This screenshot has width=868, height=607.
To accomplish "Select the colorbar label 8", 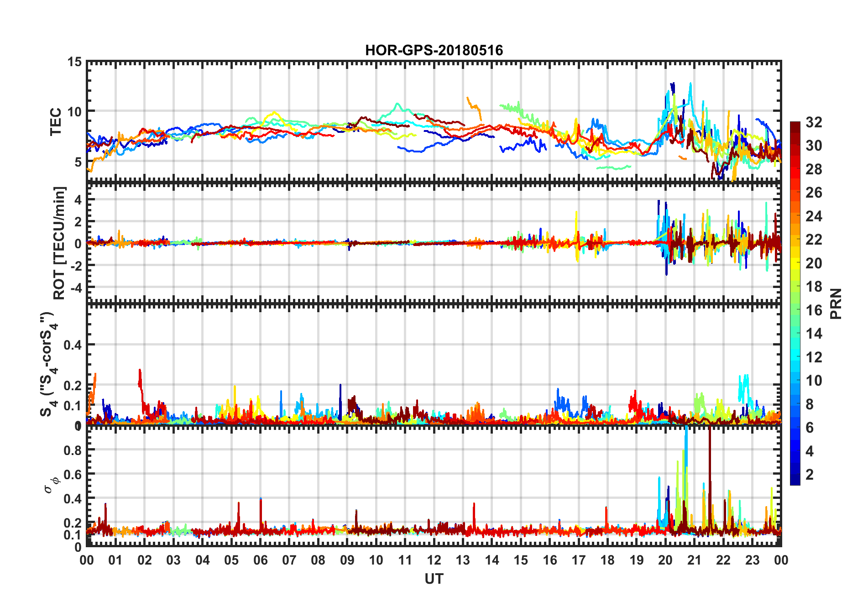I will coord(810,404).
